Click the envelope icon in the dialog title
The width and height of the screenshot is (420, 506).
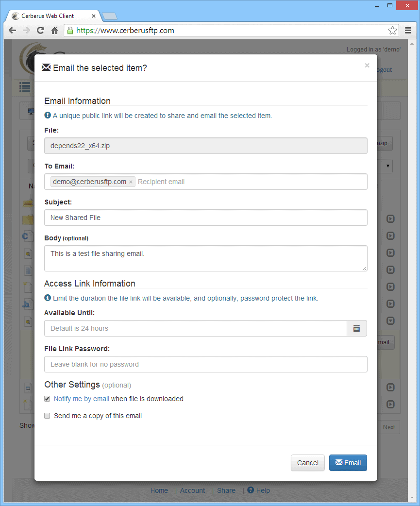[x=46, y=67]
